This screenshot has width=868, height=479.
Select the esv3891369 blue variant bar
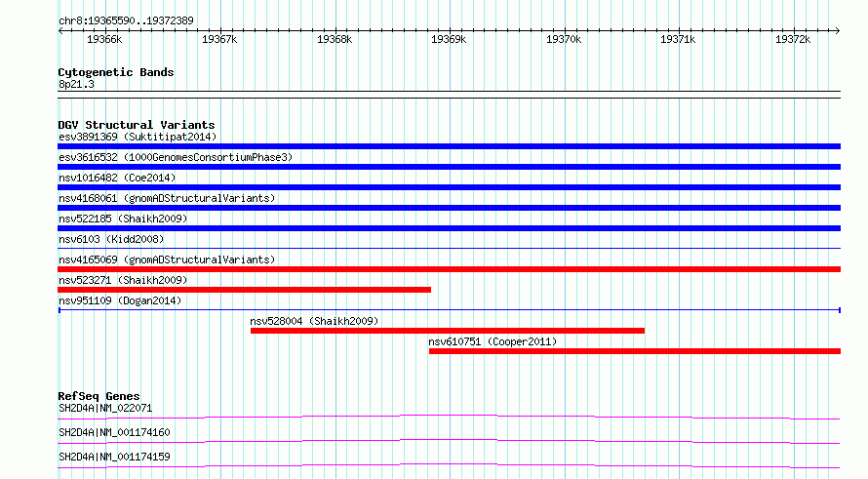coord(449,146)
